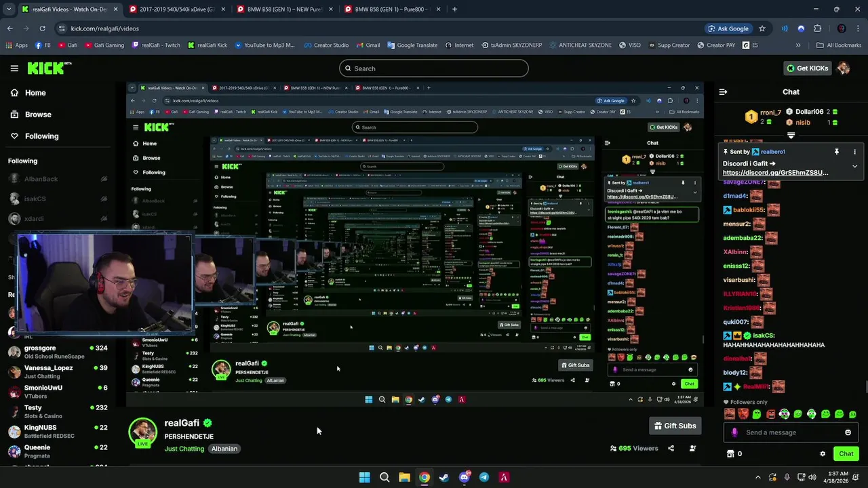Open isakCS offline channel in sidebar
868x488 pixels.
point(56,199)
